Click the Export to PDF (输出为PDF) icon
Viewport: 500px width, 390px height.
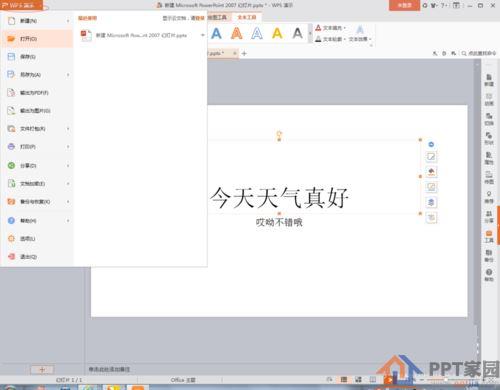pyautogui.click(x=11, y=92)
